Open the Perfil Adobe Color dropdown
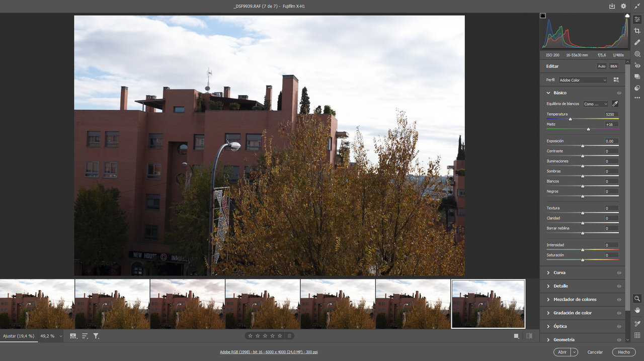Screen dimensions: 644x361 [583, 80]
